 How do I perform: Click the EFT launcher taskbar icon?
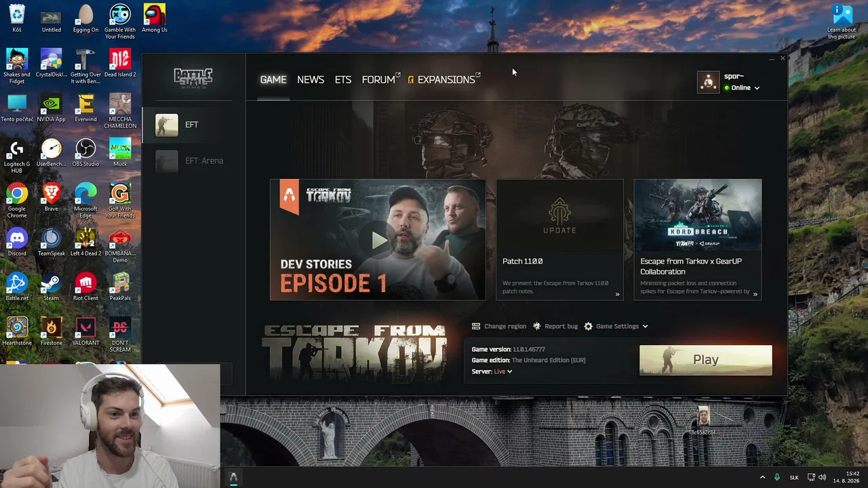click(233, 477)
